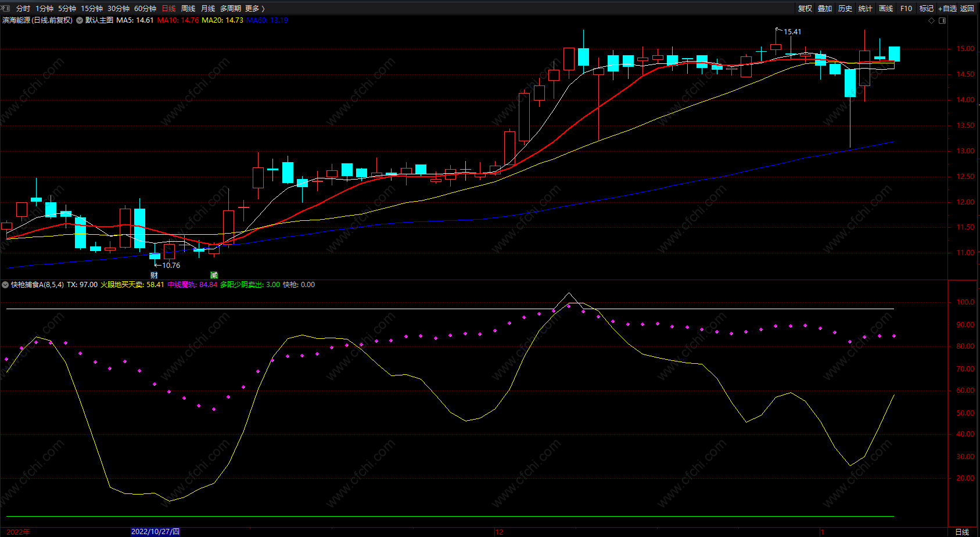Click the 13.00 price axis label
980x537 pixels.
click(965, 151)
